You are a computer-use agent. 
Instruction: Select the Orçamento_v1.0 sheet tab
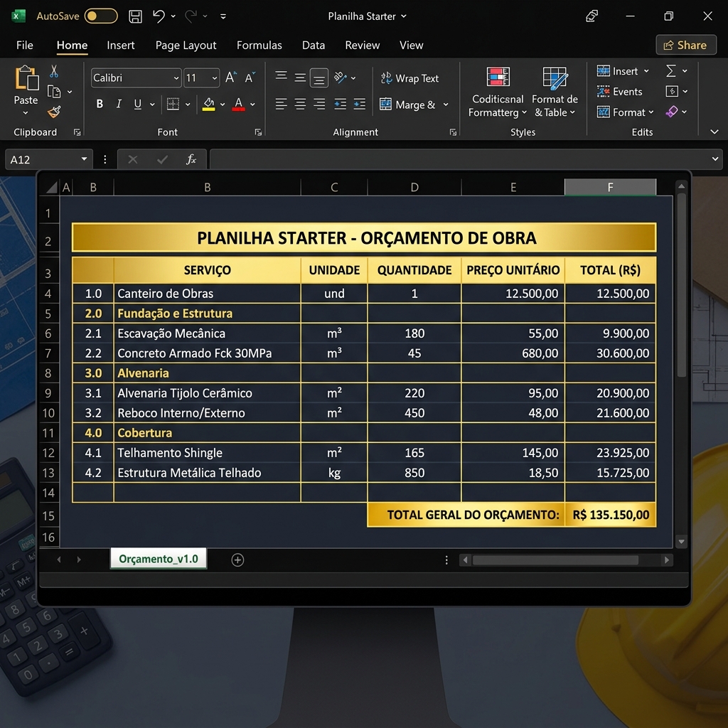coord(159,559)
